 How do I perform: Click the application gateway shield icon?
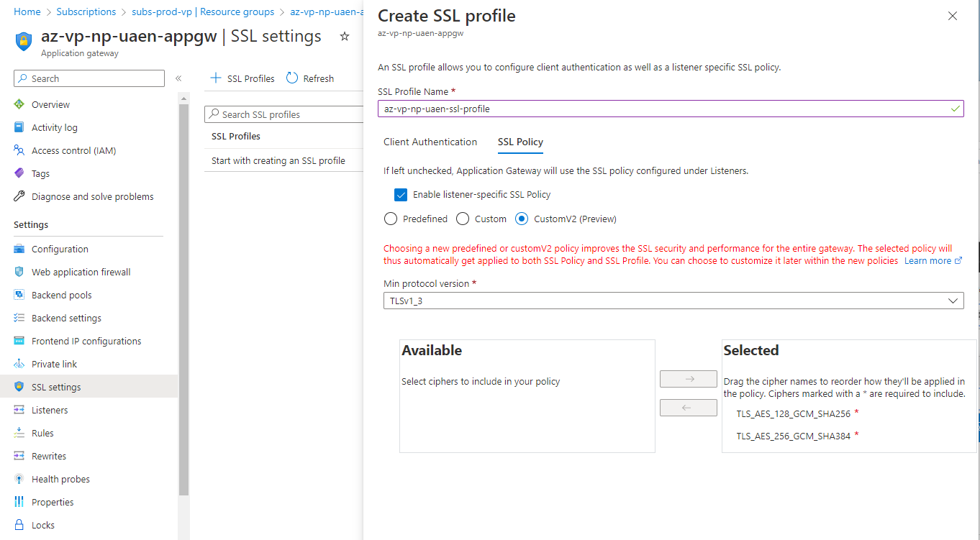24,42
